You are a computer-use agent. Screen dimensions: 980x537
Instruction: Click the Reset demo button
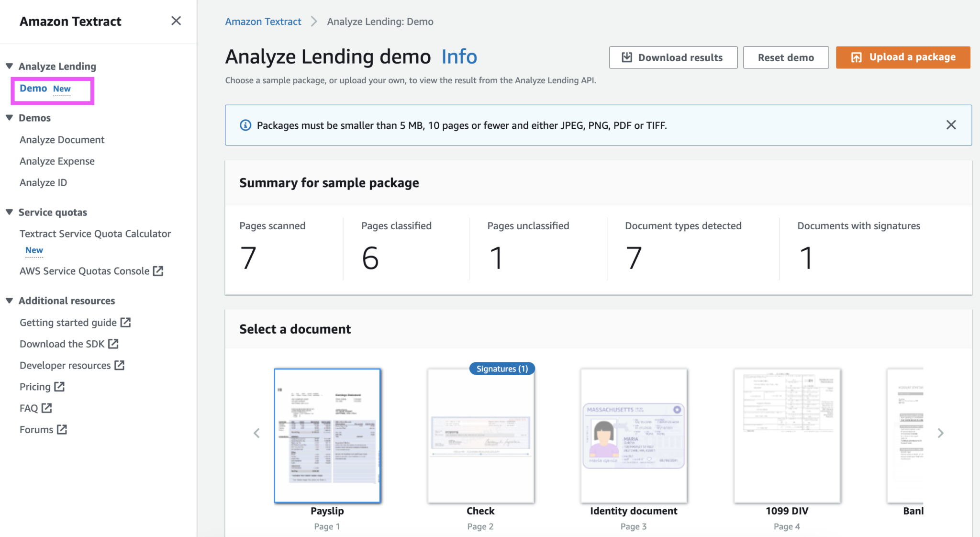[786, 57]
